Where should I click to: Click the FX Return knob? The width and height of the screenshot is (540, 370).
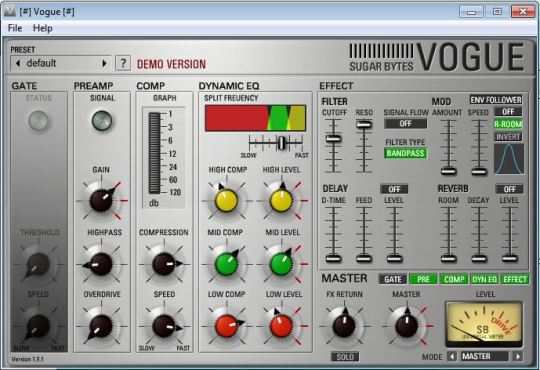(344, 326)
